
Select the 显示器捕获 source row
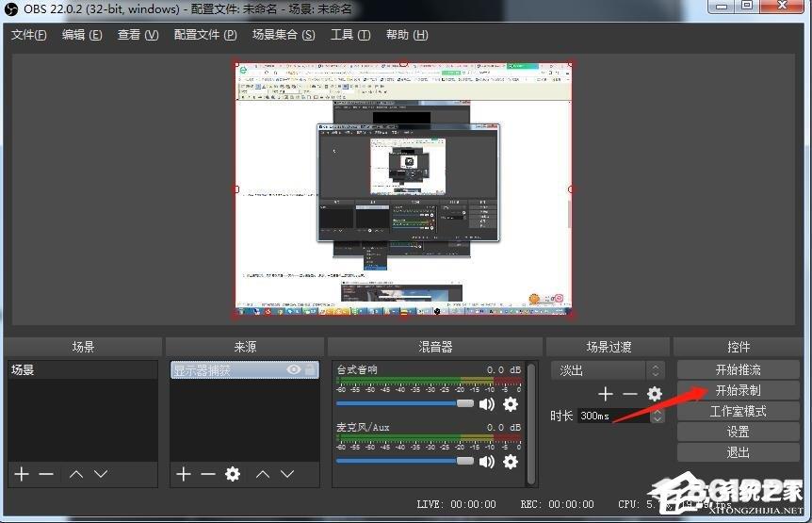point(244,369)
